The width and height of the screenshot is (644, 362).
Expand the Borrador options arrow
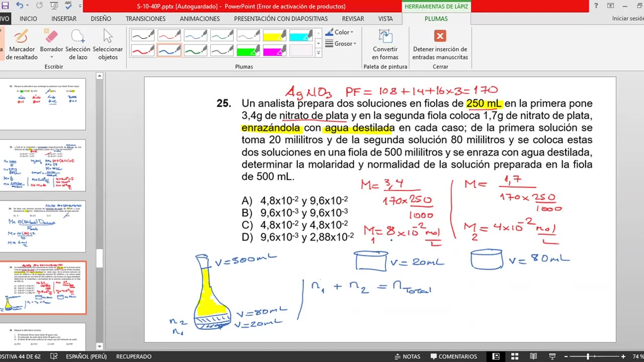pyautogui.click(x=51, y=57)
